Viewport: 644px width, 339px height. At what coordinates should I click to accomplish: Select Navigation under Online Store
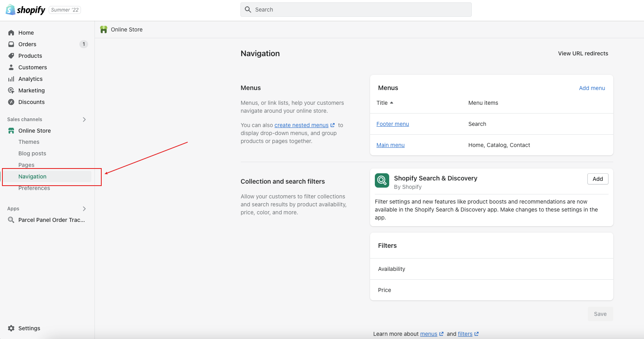click(x=32, y=176)
